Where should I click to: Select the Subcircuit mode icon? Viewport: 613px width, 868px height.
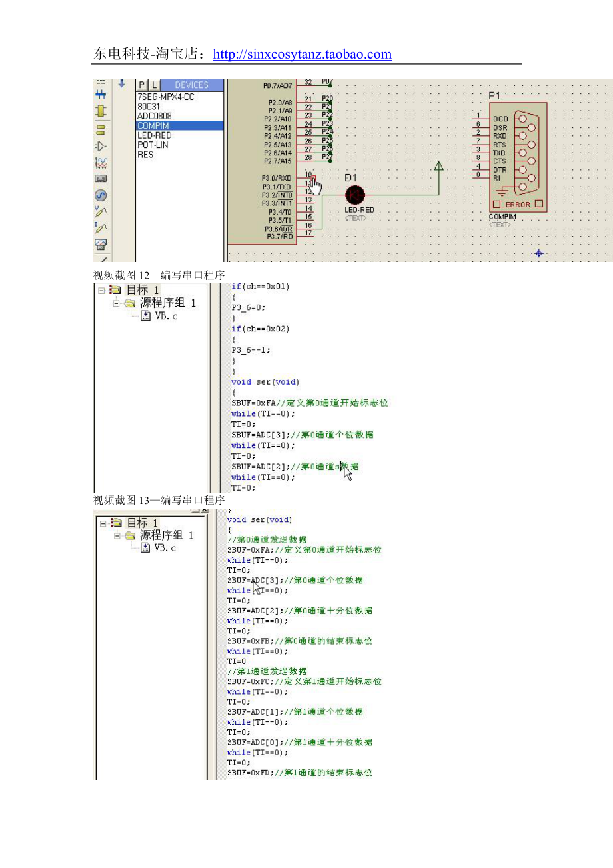point(101,111)
